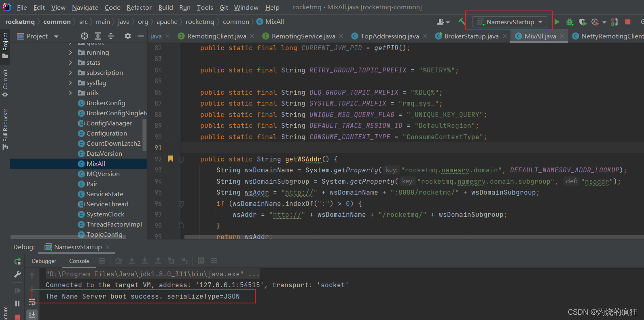The image size is (644, 320).
Task: Stop the process with the red square in the top toolbar
Action: 628,22
